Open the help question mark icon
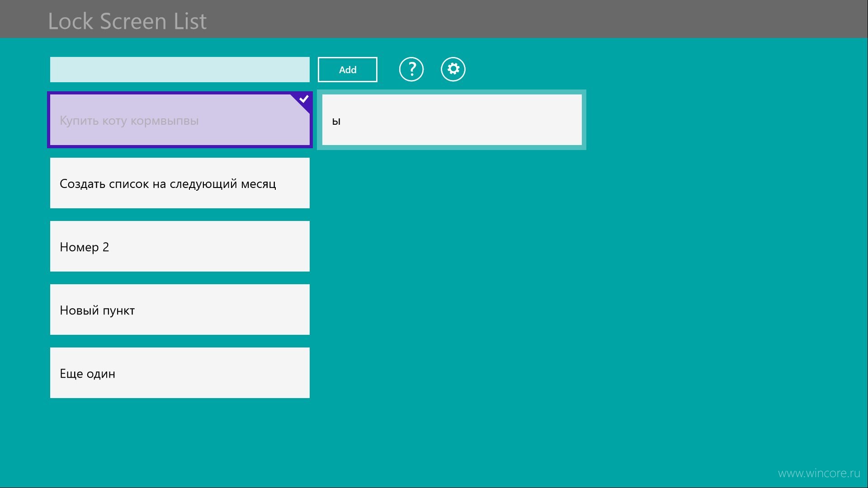 pyautogui.click(x=411, y=69)
